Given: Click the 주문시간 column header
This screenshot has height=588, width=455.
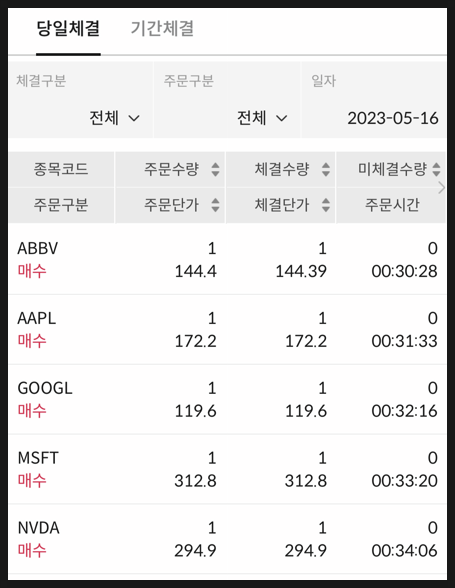Looking at the screenshot, I should click(392, 205).
